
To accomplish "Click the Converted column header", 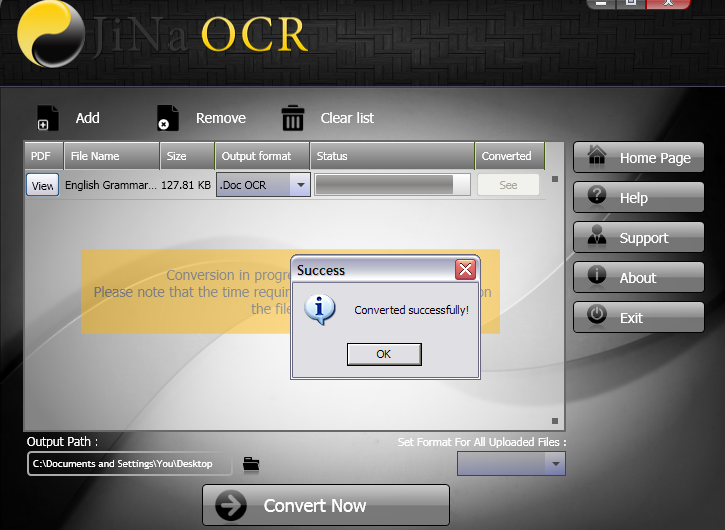I will tap(510, 156).
